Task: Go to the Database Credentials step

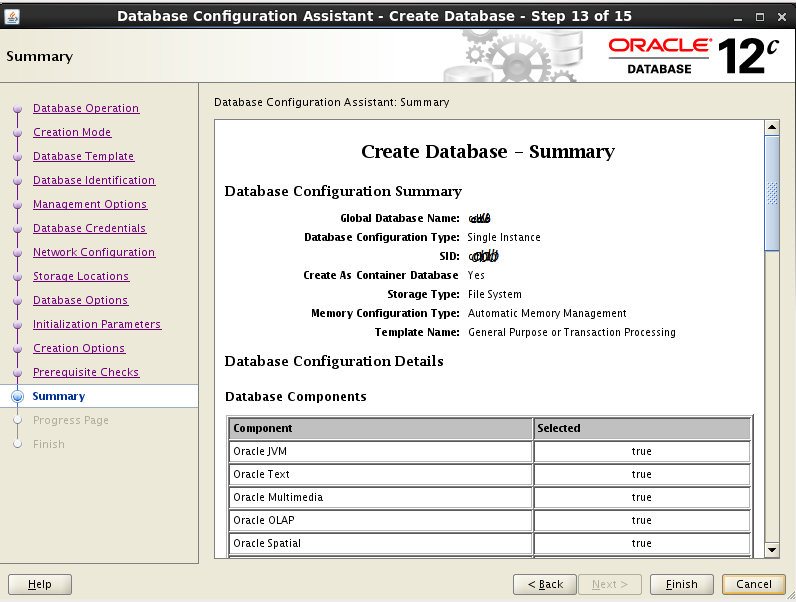Action: point(89,228)
